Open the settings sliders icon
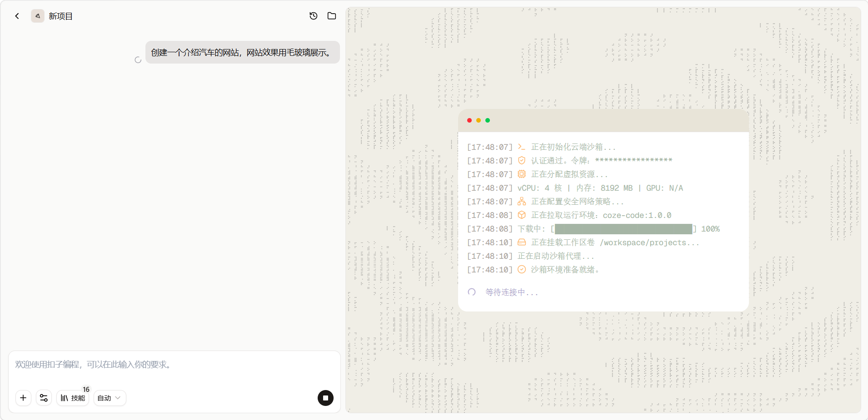868x420 pixels. [x=44, y=398]
